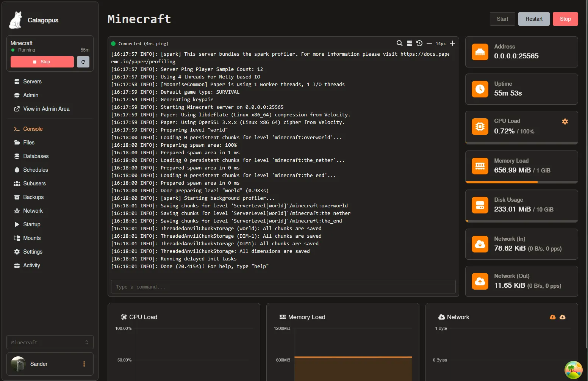Click the Calagopus logo
588x381 pixels.
pyautogui.click(x=16, y=20)
